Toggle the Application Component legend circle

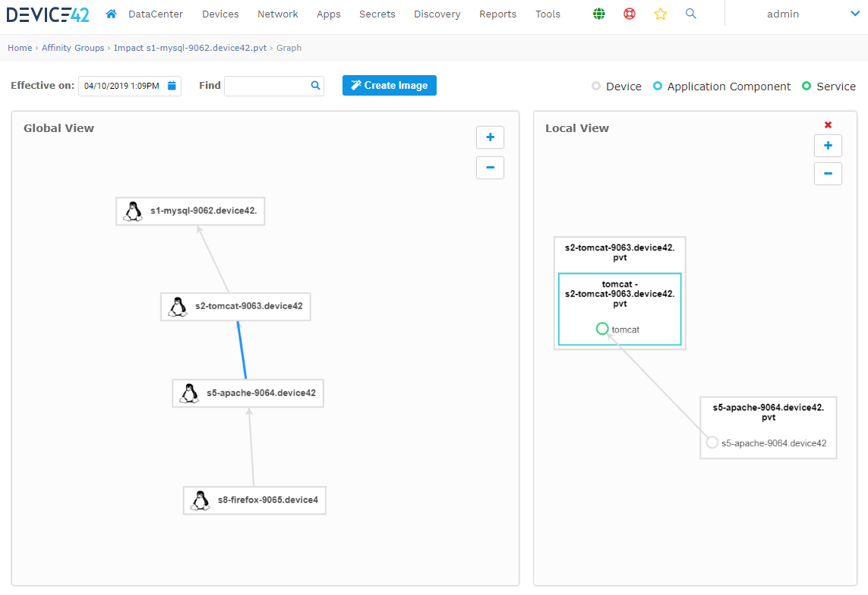click(x=658, y=87)
